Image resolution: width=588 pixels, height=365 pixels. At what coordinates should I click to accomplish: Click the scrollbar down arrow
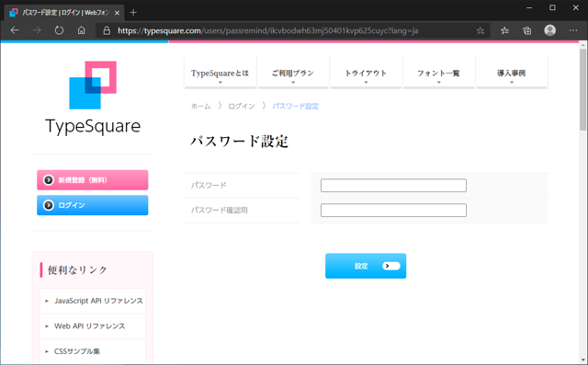point(582,359)
